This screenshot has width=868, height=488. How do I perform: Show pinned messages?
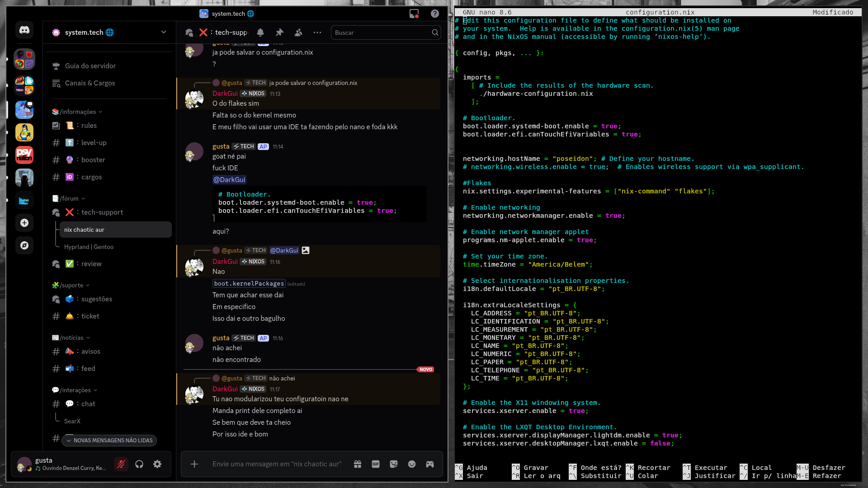pos(279,33)
